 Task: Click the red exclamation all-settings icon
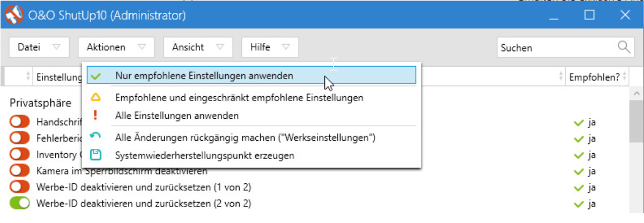tap(95, 115)
